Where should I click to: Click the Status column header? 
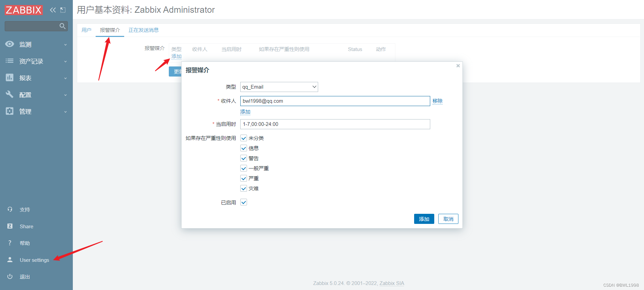[355, 49]
